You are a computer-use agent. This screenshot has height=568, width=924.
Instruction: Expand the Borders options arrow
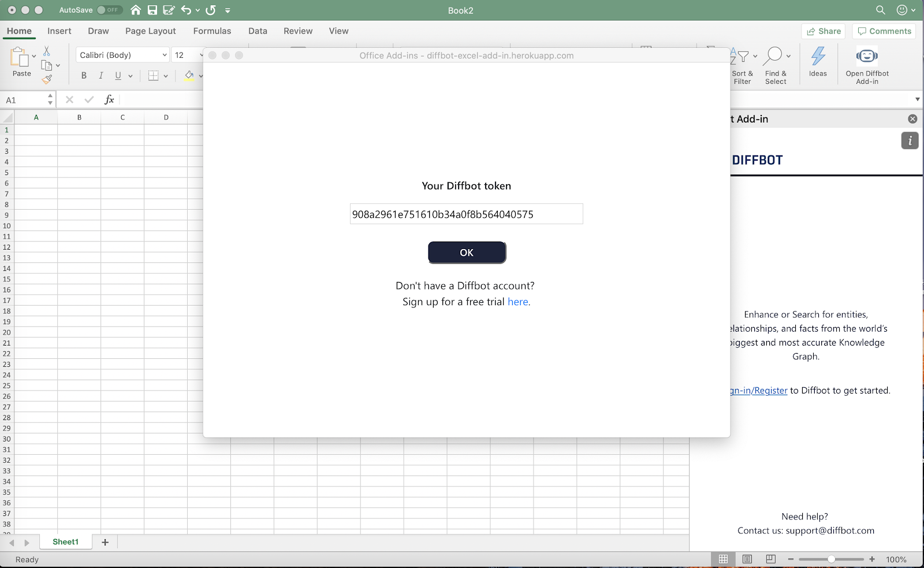point(166,76)
